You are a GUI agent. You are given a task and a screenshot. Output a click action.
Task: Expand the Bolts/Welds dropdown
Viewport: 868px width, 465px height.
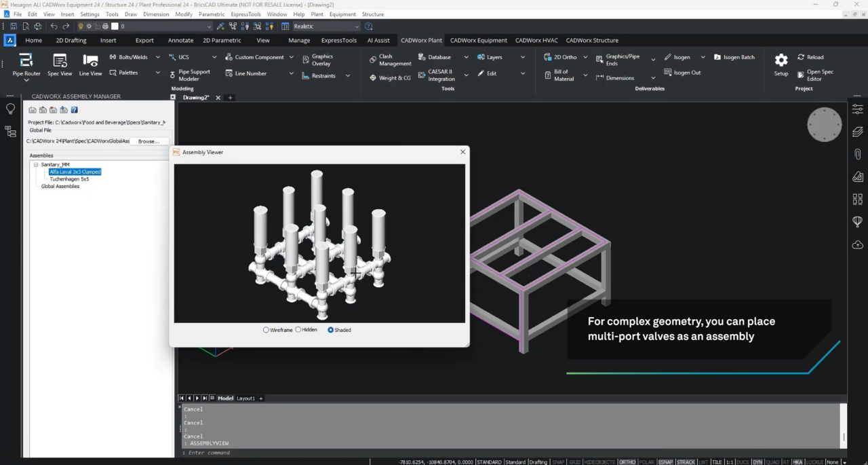point(158,57)
